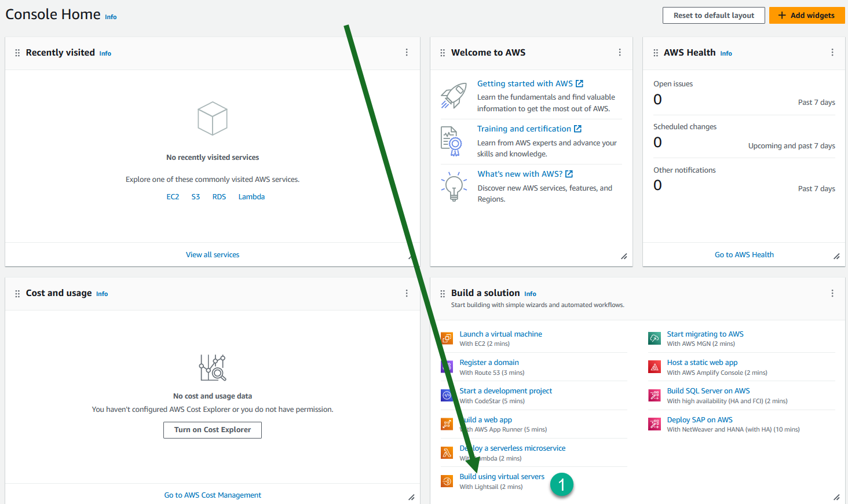Open the Welcome to AWS widget options menu
This screenshot has width=848, height=504.
pos(620,53)
